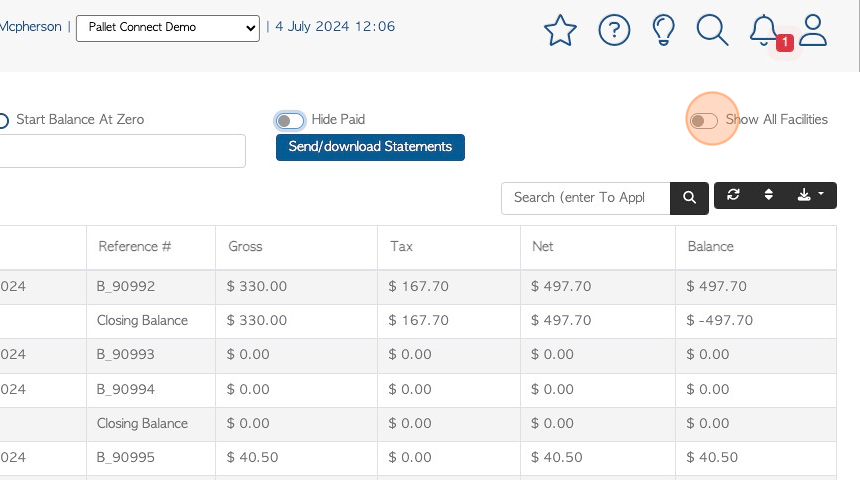Open the Pallet Connect Demo dropdown
The height and width of the screenshot is (480, 860).
tap(168, 28)
